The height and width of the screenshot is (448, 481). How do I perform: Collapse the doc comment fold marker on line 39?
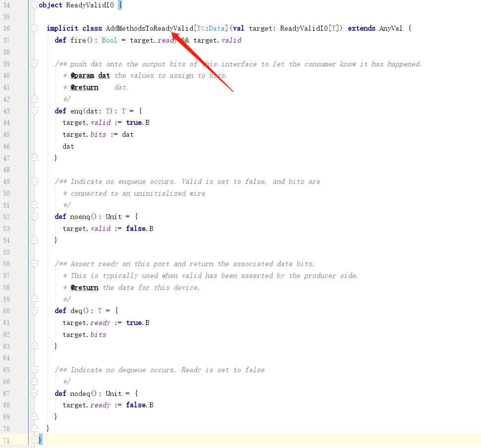pos(34,64)
